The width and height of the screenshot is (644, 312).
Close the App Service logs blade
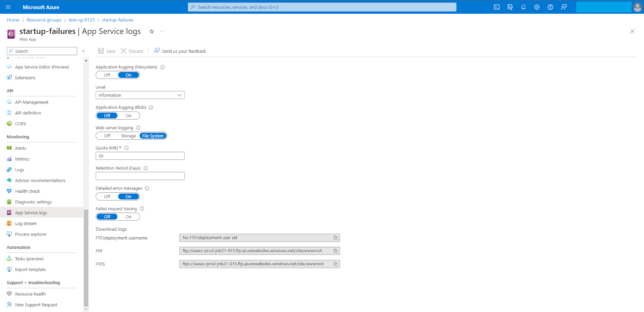pos(632,31)
